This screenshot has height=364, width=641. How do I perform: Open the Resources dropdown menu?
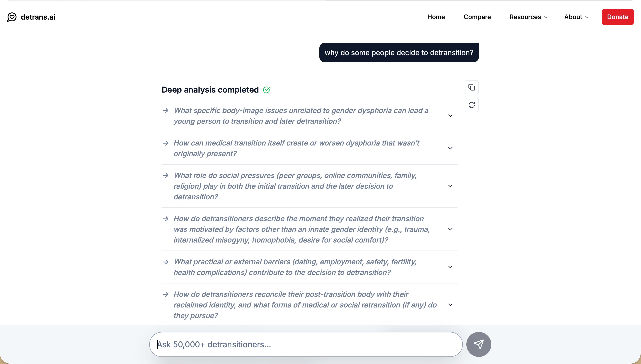coord(528,17)
